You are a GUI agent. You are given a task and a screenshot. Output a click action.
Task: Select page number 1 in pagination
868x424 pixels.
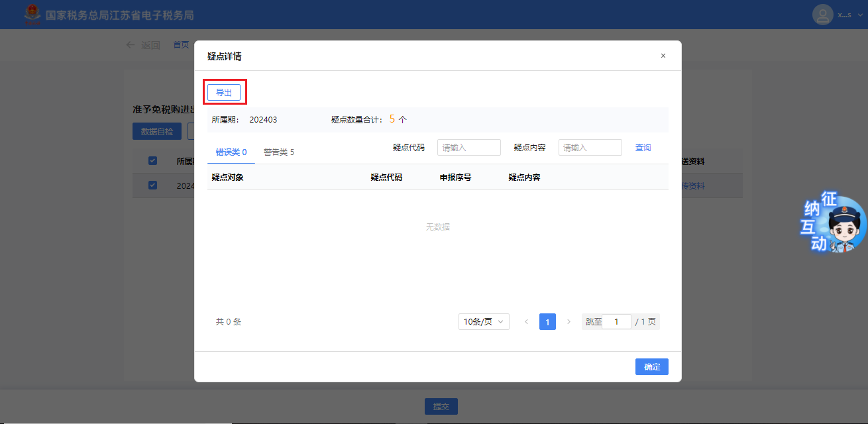click(x=547, y=322)
